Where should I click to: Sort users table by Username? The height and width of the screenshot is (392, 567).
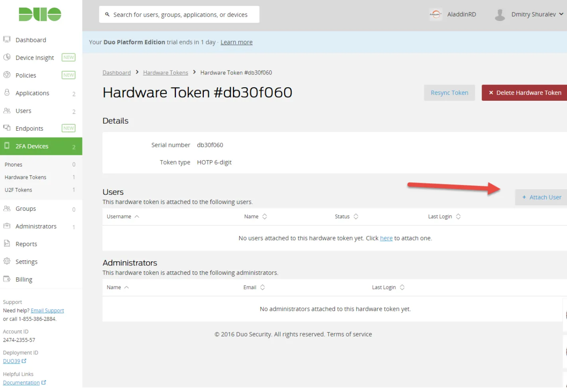click(123, 216)
